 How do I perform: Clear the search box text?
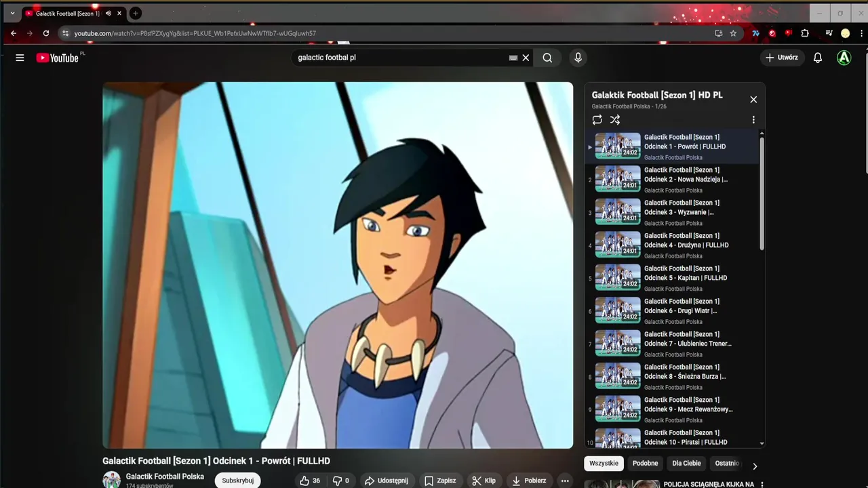click(526, 58)
